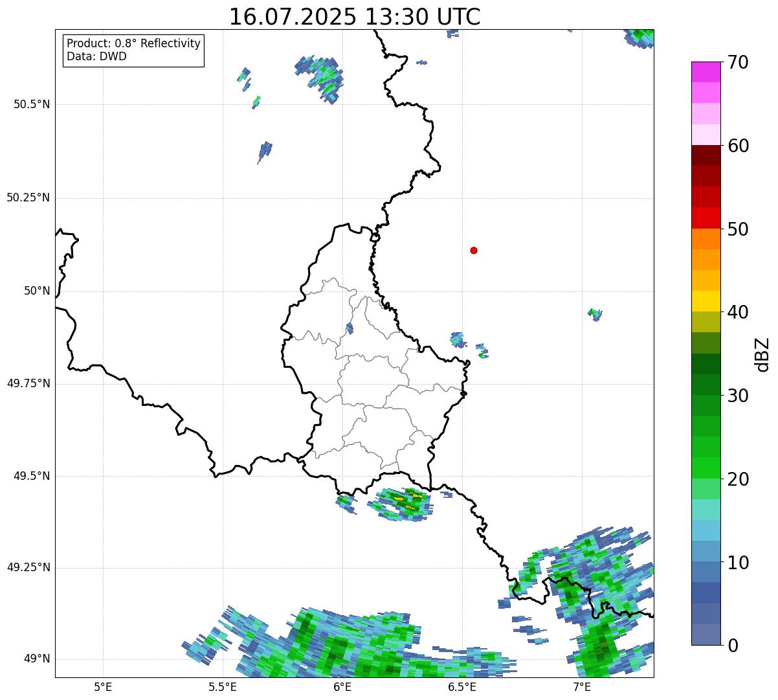Image resolution: width=778 pixels, height=700 pixels.
Task: Click the 7°E longitude label
Action: [x=582, y=686]
